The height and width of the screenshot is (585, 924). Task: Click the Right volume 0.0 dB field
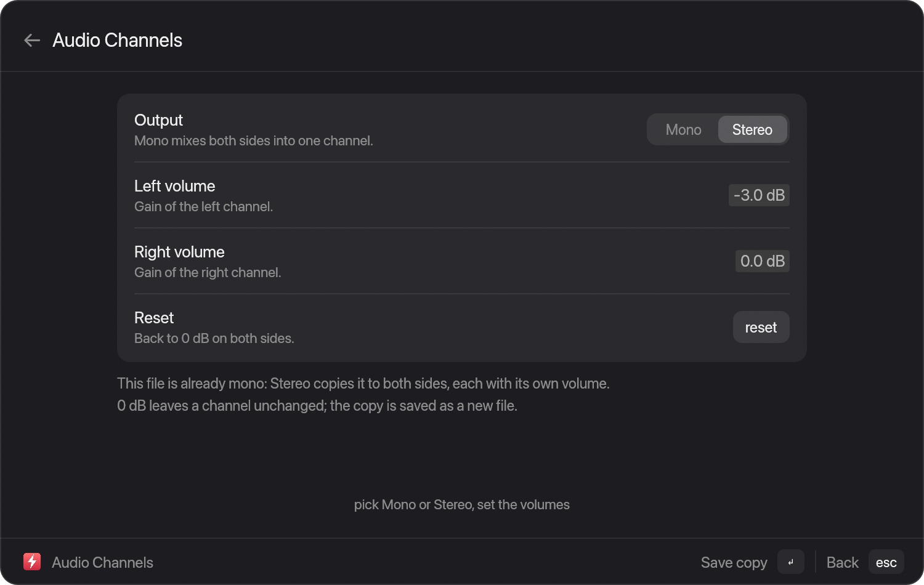762,261
